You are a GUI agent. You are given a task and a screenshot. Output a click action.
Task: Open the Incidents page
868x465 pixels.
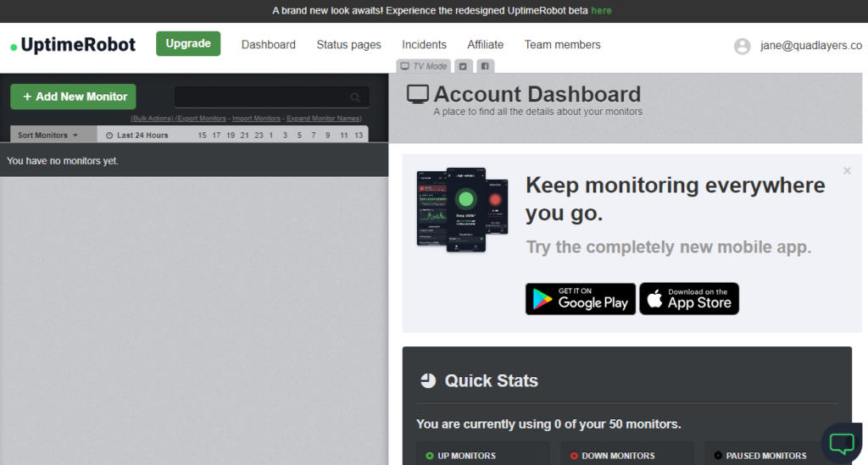tap(424, 45)
